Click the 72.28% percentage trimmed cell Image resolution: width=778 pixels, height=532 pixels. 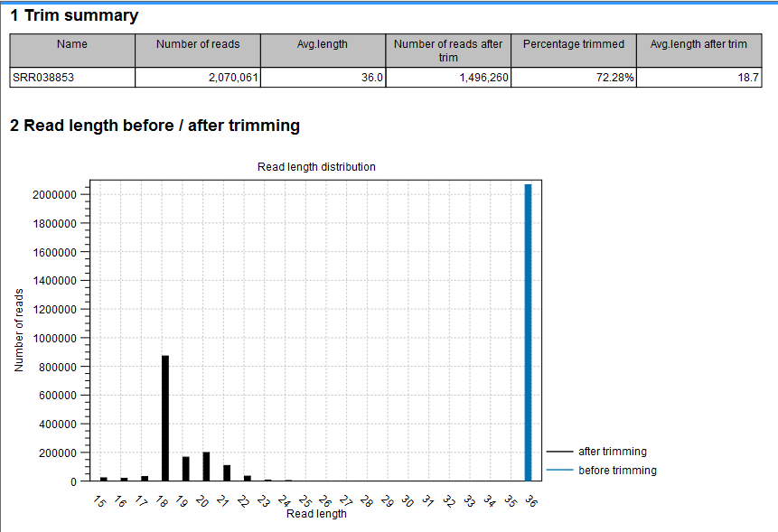[x=573, y=79]
